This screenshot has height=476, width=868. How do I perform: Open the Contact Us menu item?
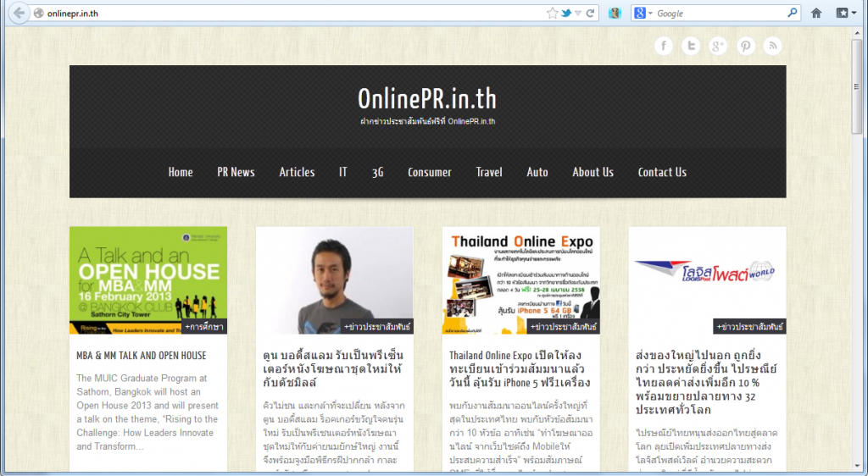pyautogui.click(x=662, y=173)
